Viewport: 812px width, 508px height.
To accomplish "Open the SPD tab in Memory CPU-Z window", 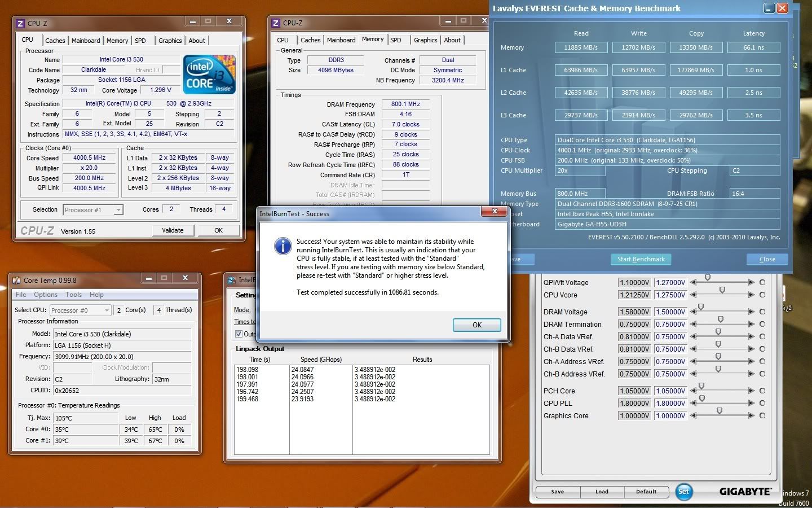I will [396, 40].
